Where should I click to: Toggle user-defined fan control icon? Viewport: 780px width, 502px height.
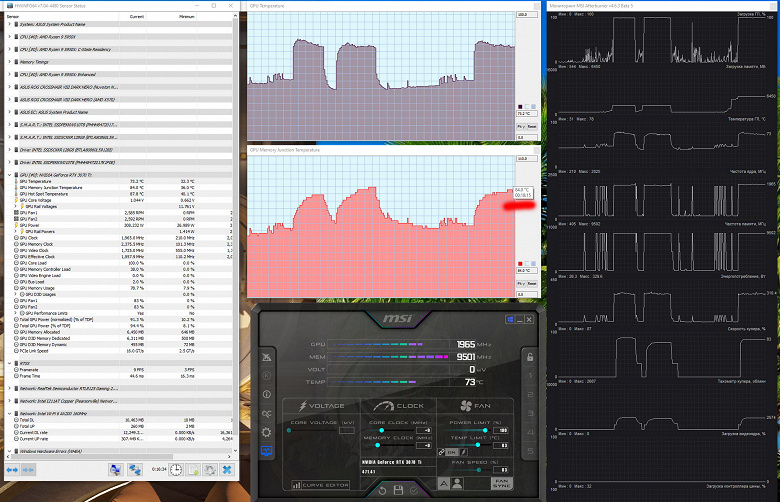(x=457, y=483)
